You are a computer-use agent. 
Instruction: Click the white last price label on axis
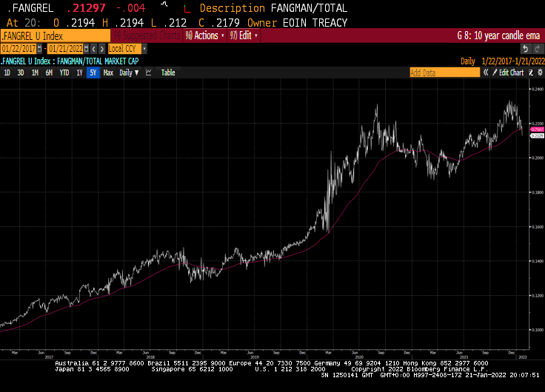click(x=537, y=136)
